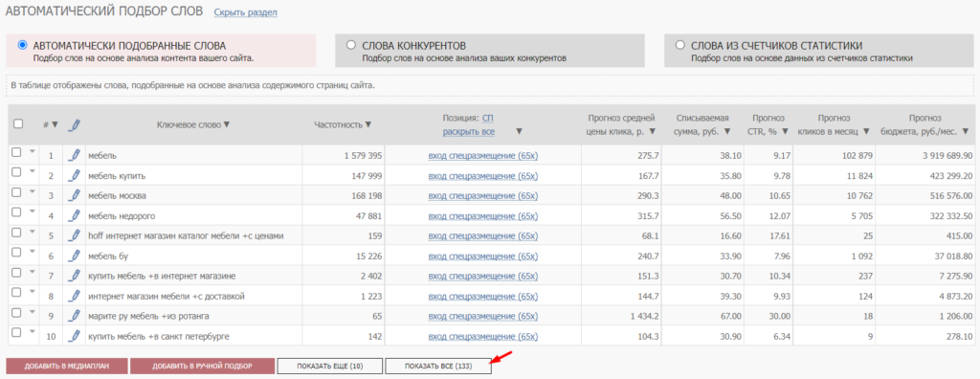Click "Скрыть раздел" link
This screenshot has height=379, width=980.
[246, 12]
